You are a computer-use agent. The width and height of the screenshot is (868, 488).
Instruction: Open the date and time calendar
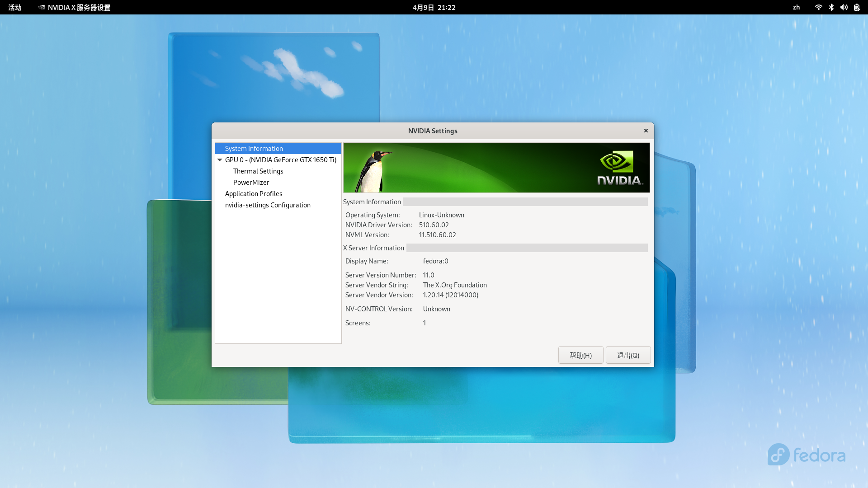click(434, 7)
